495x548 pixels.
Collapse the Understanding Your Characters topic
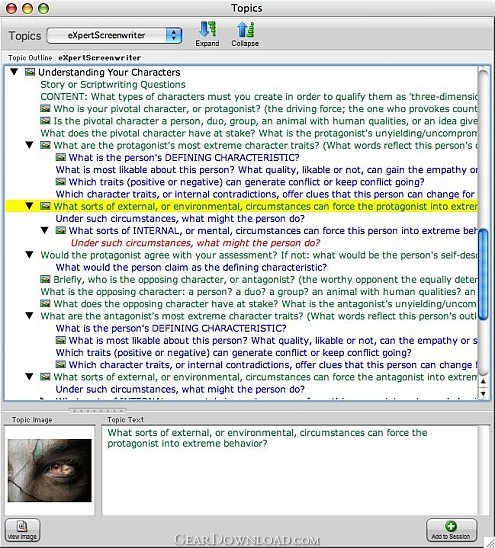pos(14,72)
